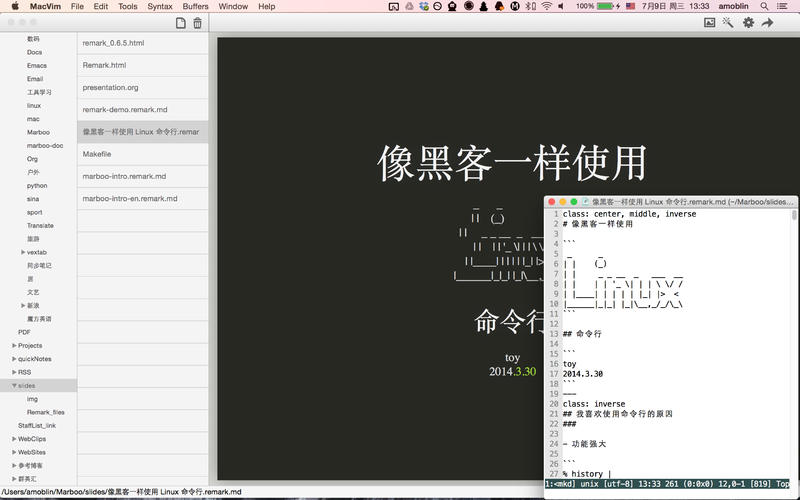The height and width of the screenshot is (500, 800).
Task: Select the Docs folder
Action: (34, 52)
